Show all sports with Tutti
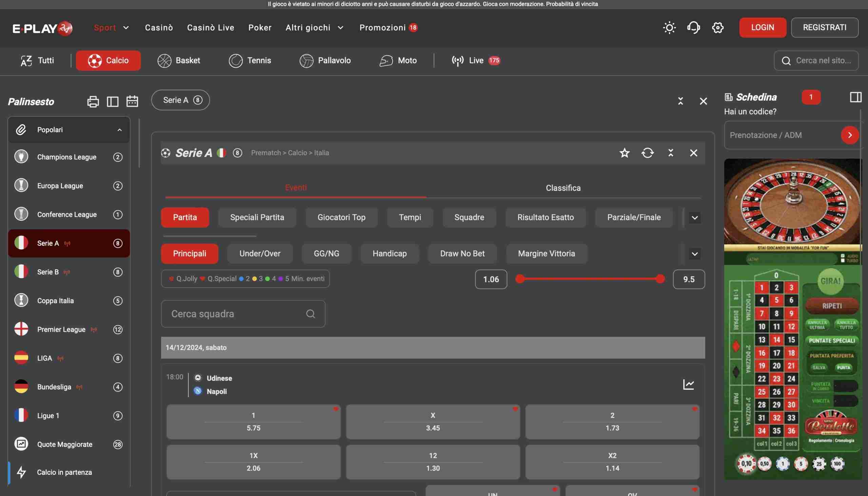 37,61
